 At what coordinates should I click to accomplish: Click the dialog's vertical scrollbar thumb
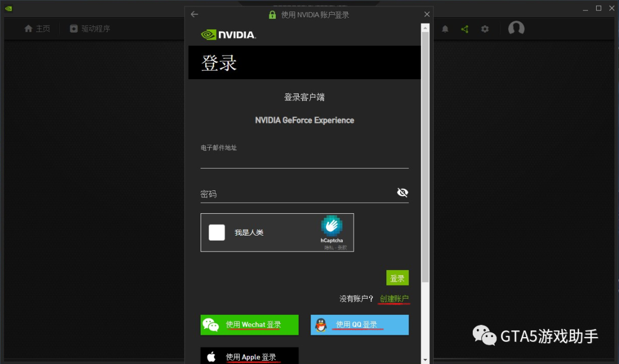tap(425, 157)
